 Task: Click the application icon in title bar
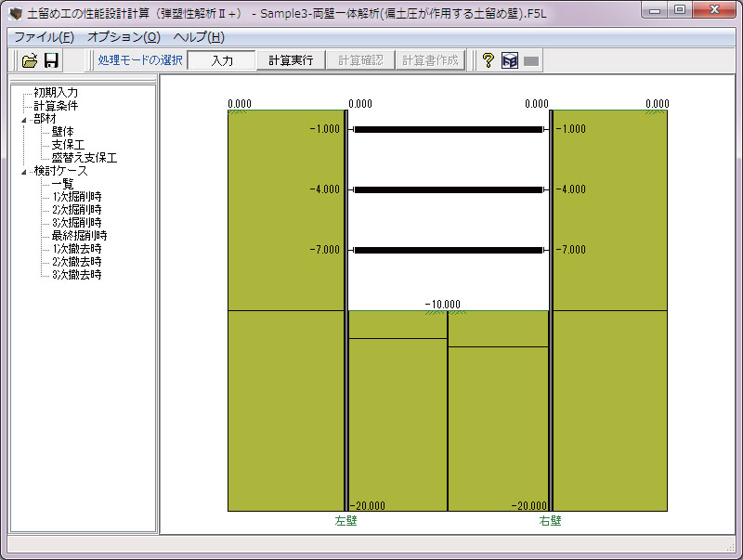pyautogui.click(x=16, y=13)
